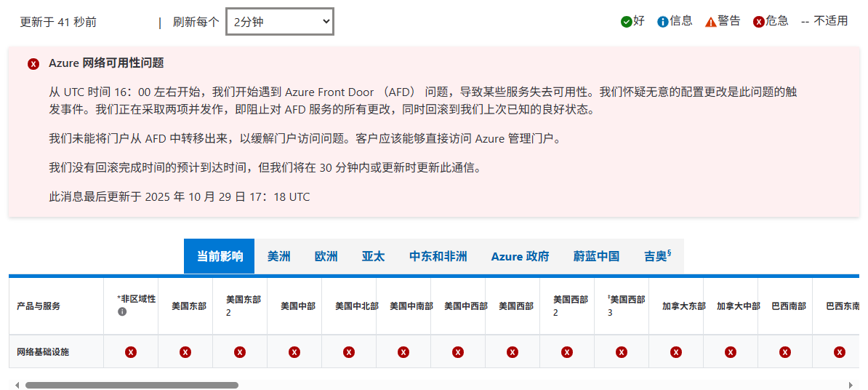The width and height of the screenshot is (868, 390).
Task: Click the critical icon for 巴西南部
Action: point(785,352)
